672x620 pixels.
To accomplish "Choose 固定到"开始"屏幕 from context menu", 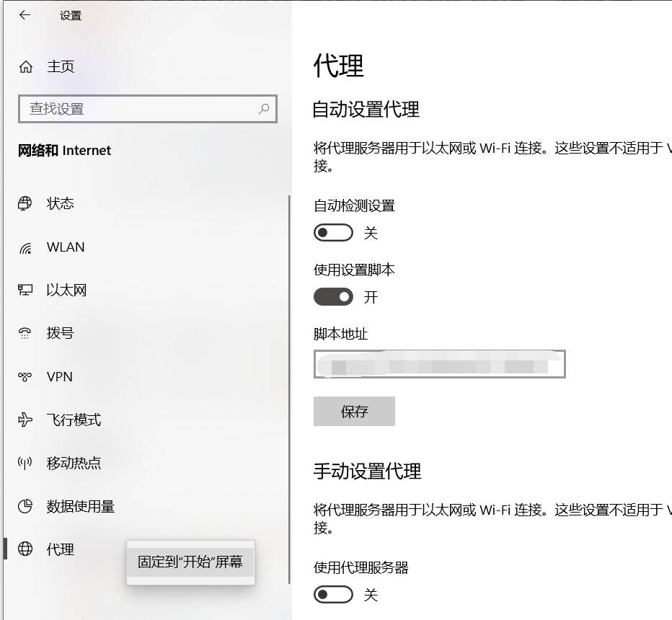I will [190, 562].
